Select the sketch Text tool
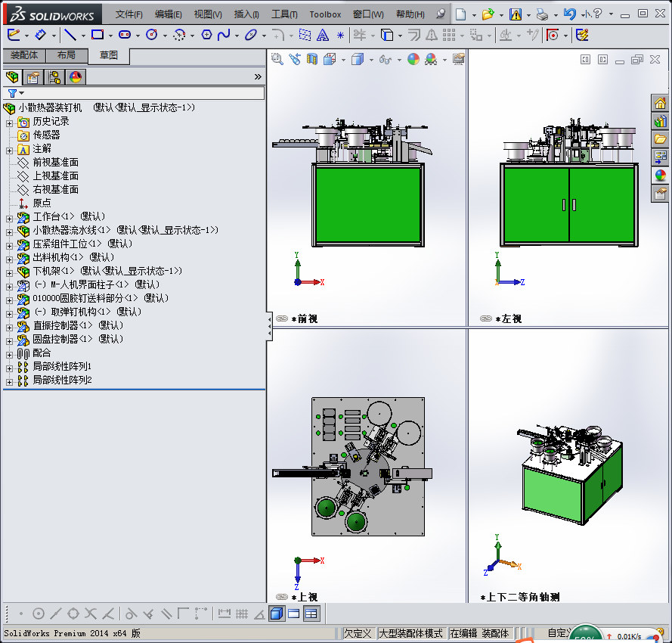The height and width of the screenshot is (643, 672). (x=323, y=35)
